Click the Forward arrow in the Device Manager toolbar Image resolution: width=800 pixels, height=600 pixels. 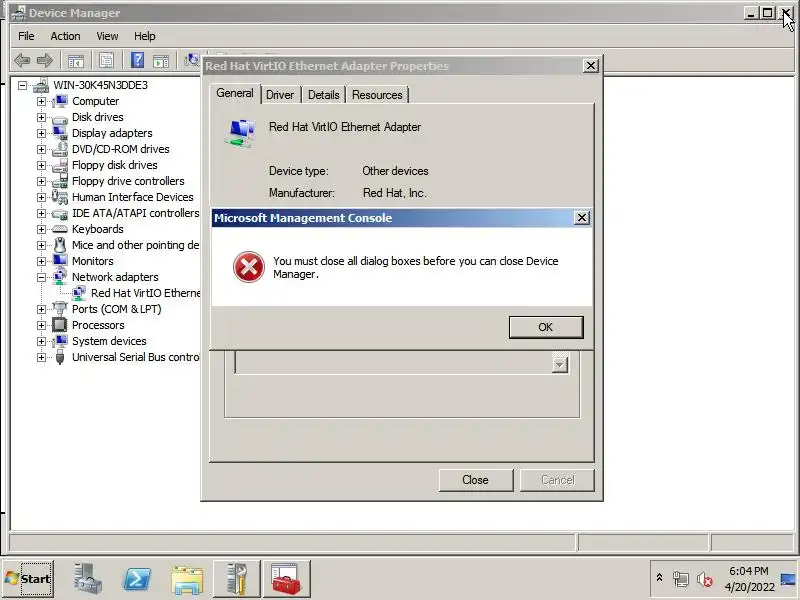[45, 61]
